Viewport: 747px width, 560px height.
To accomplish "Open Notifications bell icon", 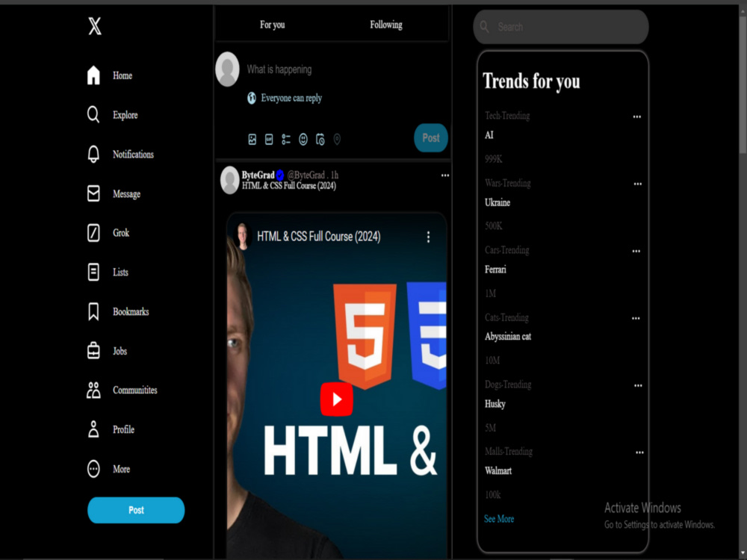I will click(x=93, y=155).
